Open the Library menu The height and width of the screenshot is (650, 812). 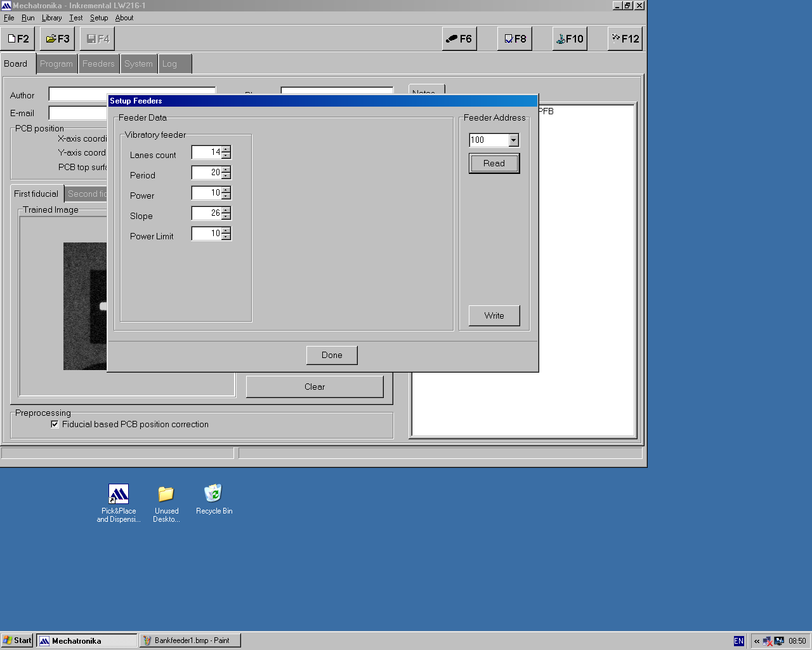52,18
